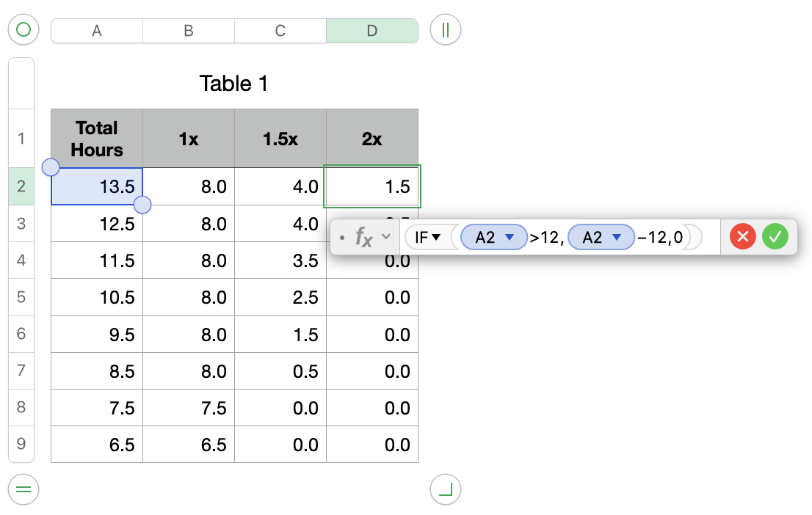This screenshot has height=515, width=812.
Task: Open the IF function dropdown arrow
Action: coord(436,237)
